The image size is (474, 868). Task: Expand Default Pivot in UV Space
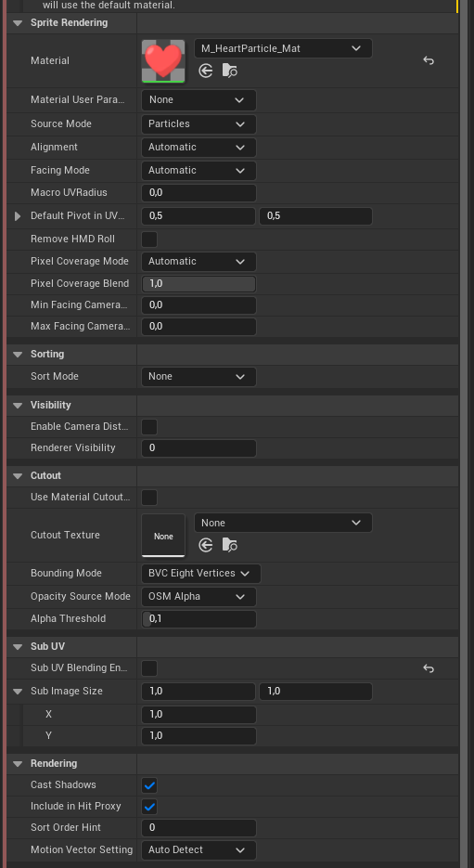[x=18, y=216]
